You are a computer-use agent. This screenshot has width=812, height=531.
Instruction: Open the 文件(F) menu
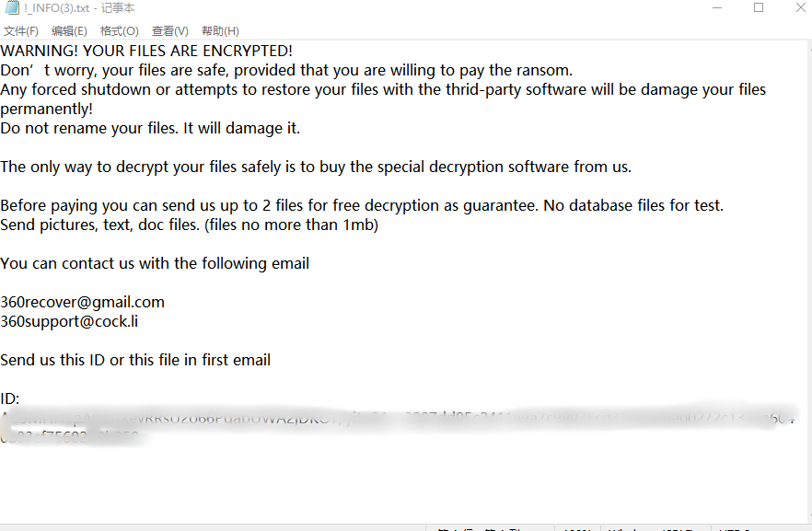[x=20, y=31]
